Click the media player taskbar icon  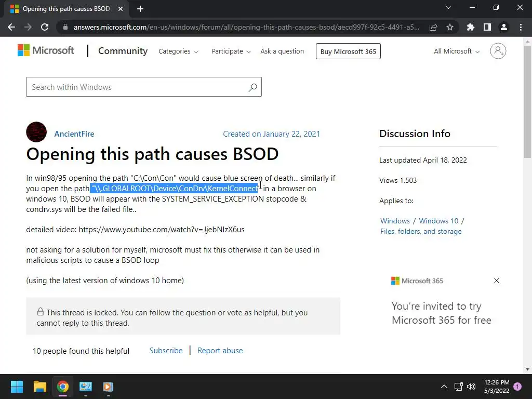(108, 387)
